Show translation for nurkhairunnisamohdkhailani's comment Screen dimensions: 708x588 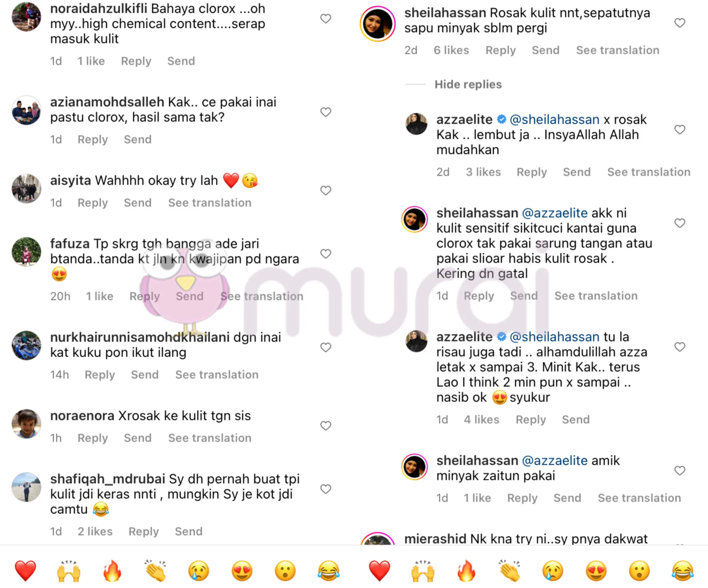click(x=217, y=375)
